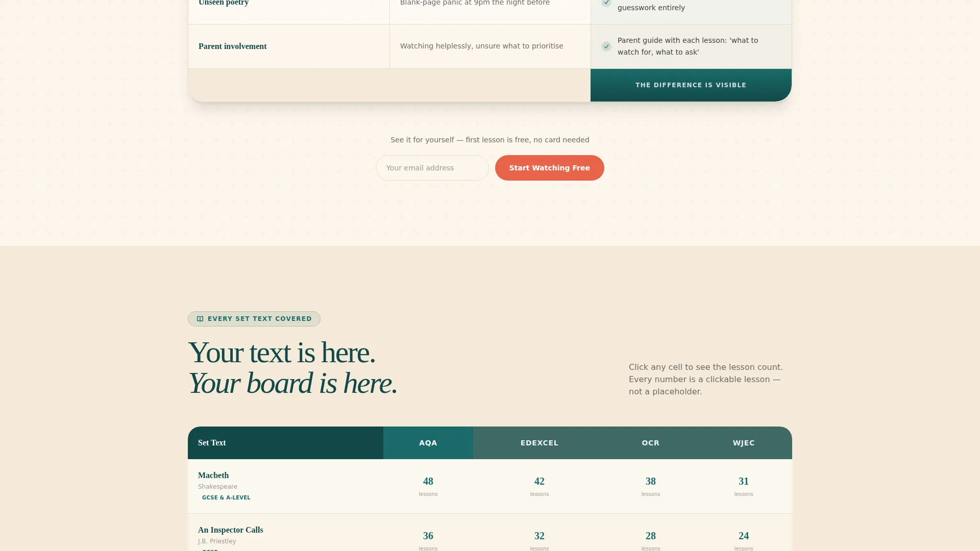The width and height of the screenshot is (980, 551).
Task: Click the Every Set Text Covered badge
Action: coord(254,319)
